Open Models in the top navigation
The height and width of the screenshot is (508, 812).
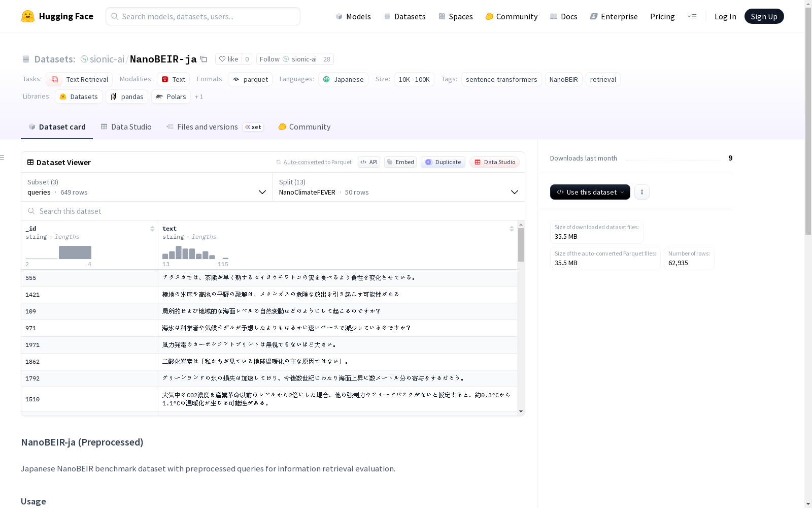pyautogui.click(x=353, y=16)
